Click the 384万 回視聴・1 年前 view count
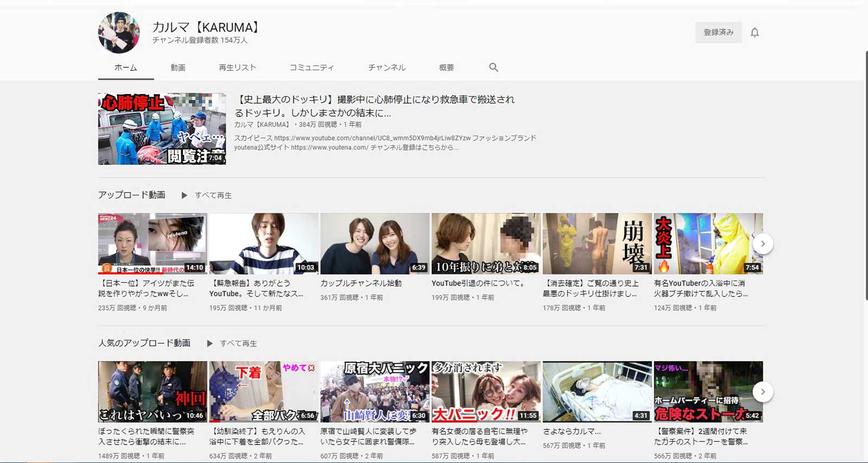Screen dimensions: 868x463 330,125
